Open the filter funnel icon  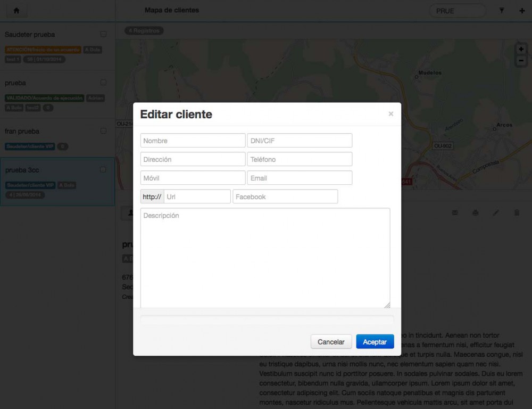coord(502,11)
